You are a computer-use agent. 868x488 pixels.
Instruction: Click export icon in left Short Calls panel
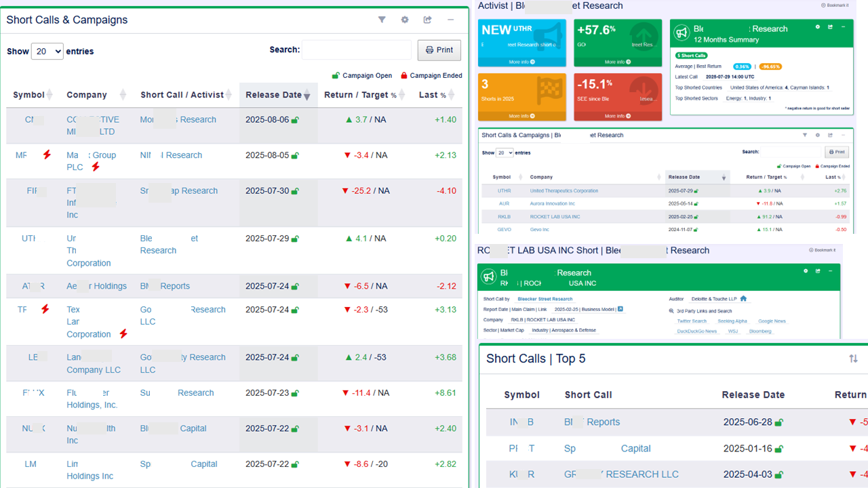(427, 20)
